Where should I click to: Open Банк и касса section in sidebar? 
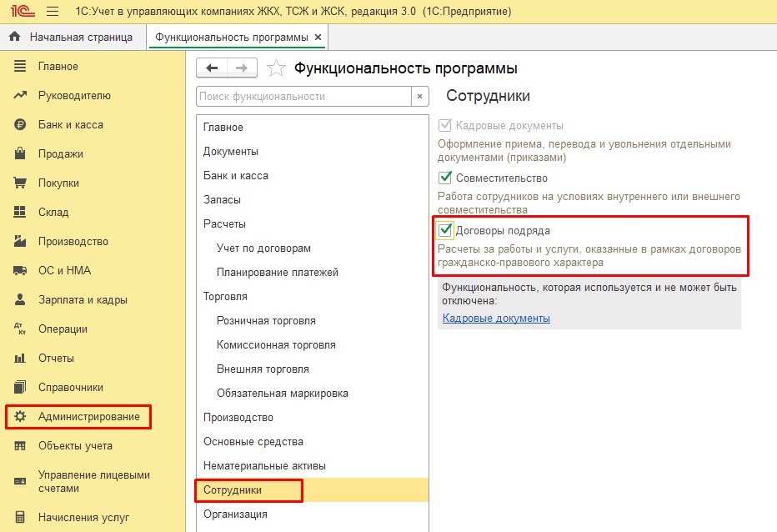point(71,124)
